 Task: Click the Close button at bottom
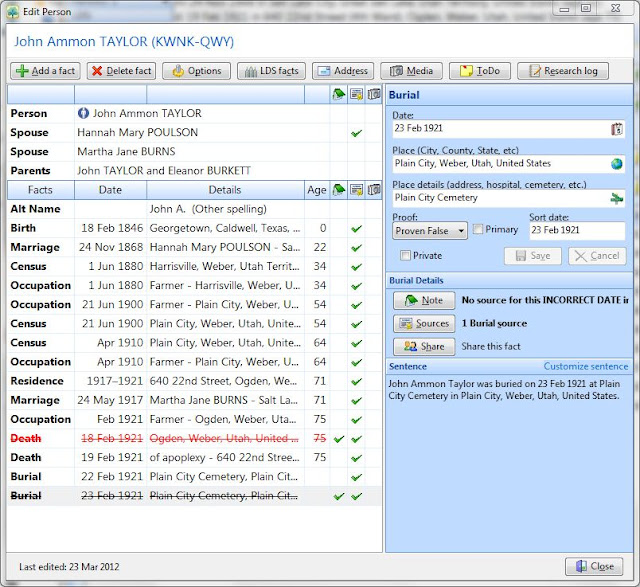(594, 566)
